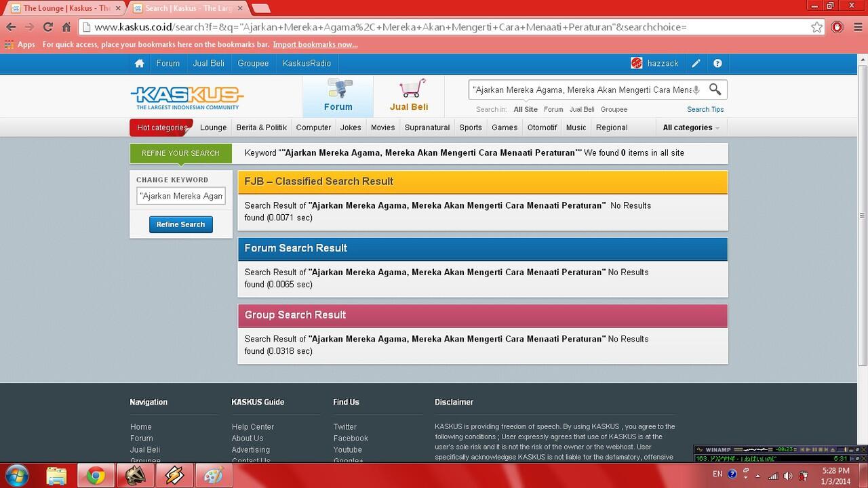Select the Forum section tab

(338, 96)
